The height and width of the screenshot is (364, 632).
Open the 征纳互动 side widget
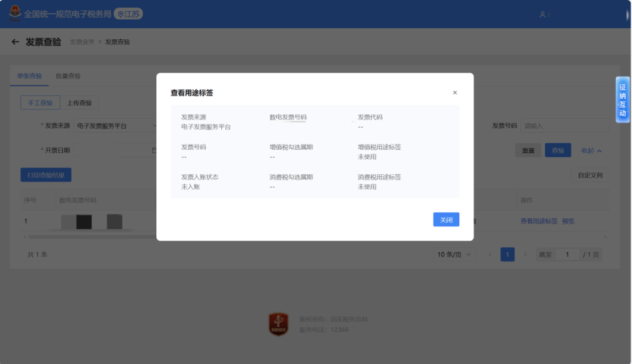622,99
